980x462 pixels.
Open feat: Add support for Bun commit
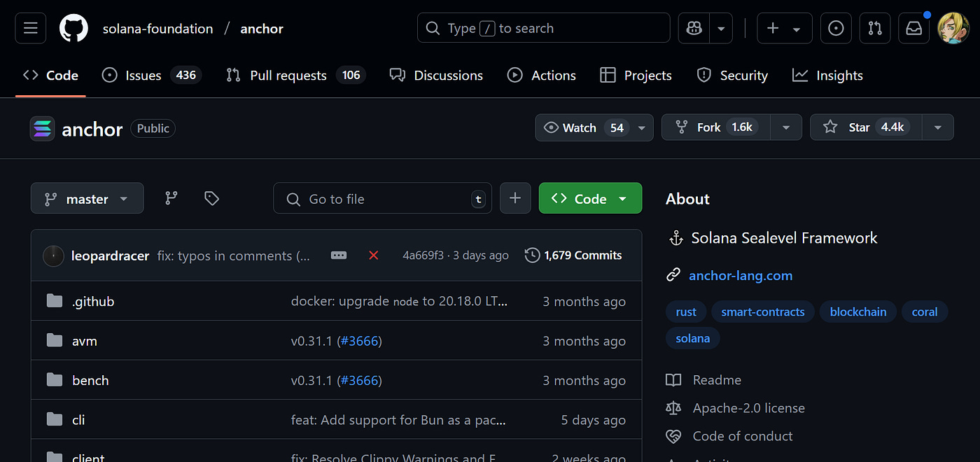(x=398, y=420)
